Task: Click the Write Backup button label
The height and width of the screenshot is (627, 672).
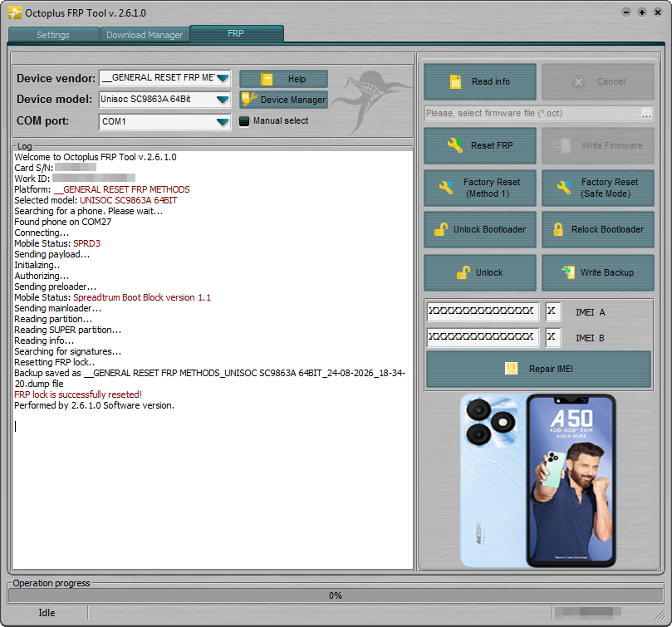Action: coord(607,272)
